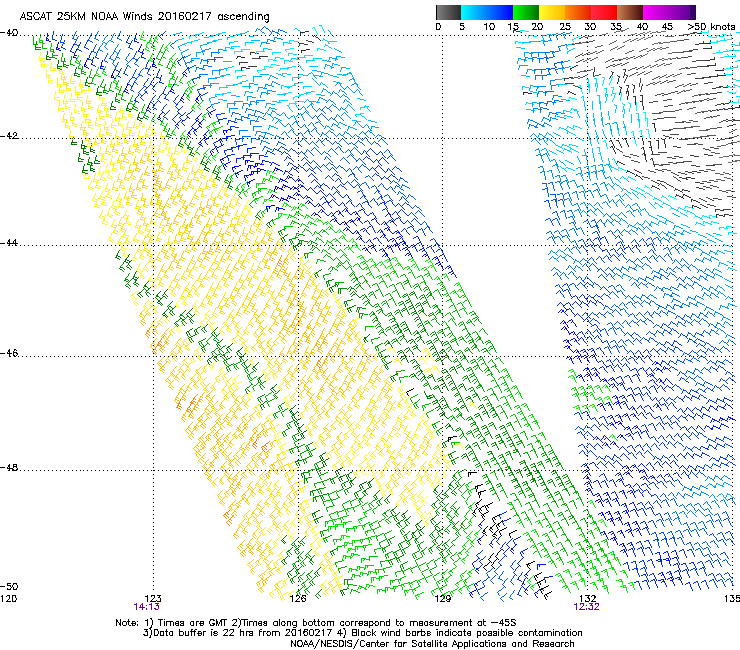Image resolution: width=740 pixels, height=650 pixels.
Task: Click the orange 25-30 knots legend segment
Action: 578,12
